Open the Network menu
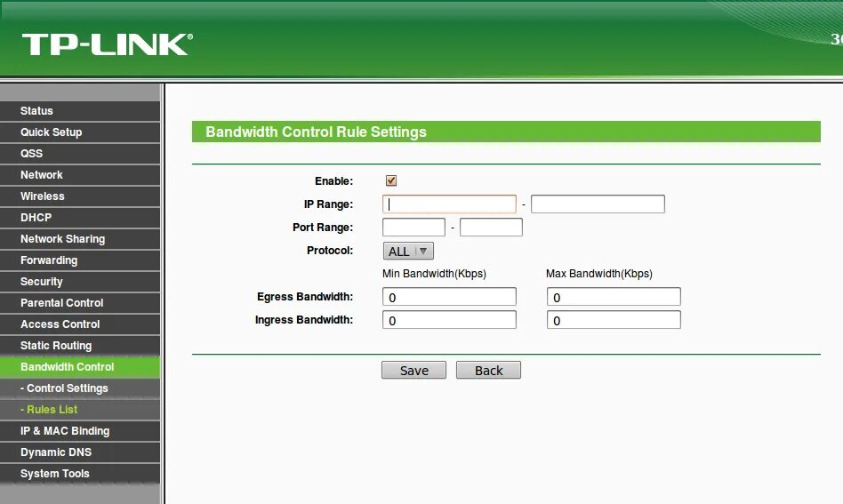Screen dimensions: 843x504 (x=80, y=175)
